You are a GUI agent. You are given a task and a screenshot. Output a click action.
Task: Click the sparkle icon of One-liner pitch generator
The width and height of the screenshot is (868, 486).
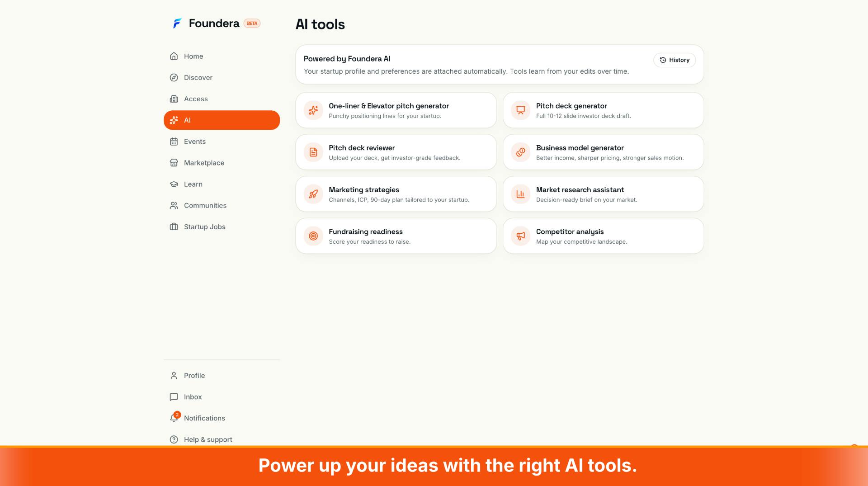point(313,110)
